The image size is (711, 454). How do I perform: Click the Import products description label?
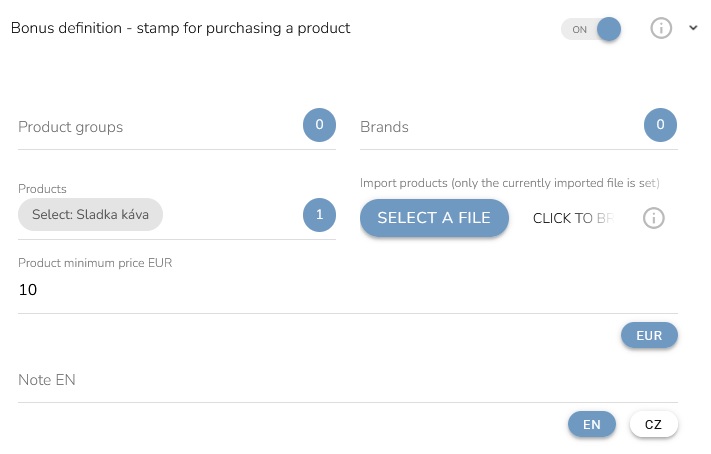[509, 183]
